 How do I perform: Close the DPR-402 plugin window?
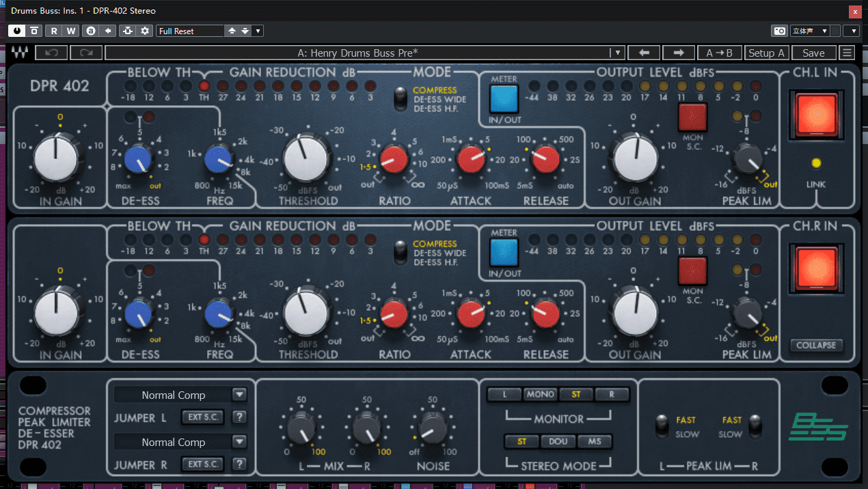[854, 11]
